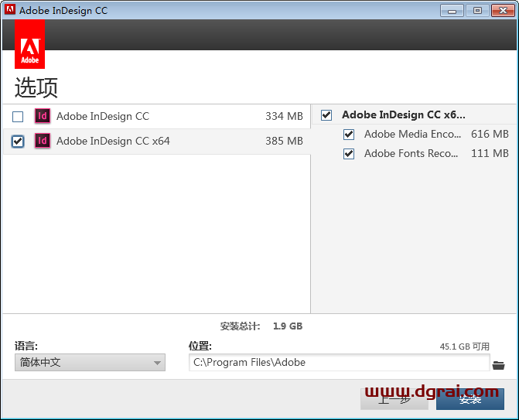Click the Adobe logo in the header
Viewport: 519px width, 420px height.
click(x=30, y=44)
